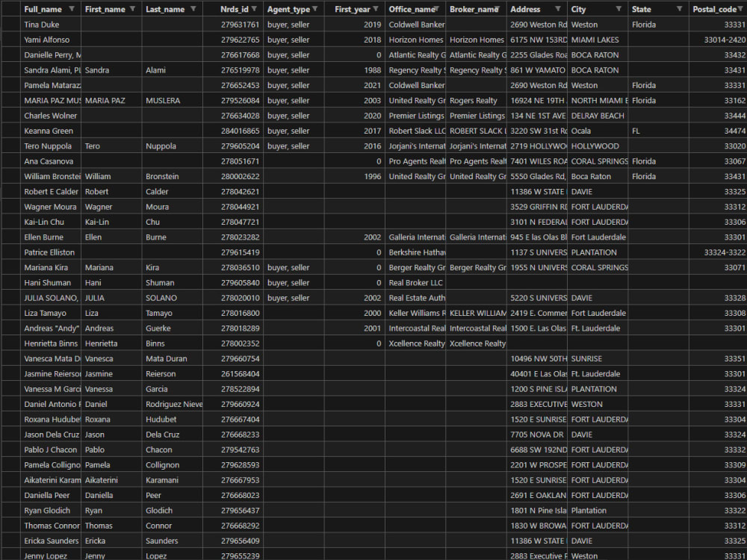Viewport: 747px width, 560px height.
Task: Select last name cell MUSLERA
Action: [172, 101]
